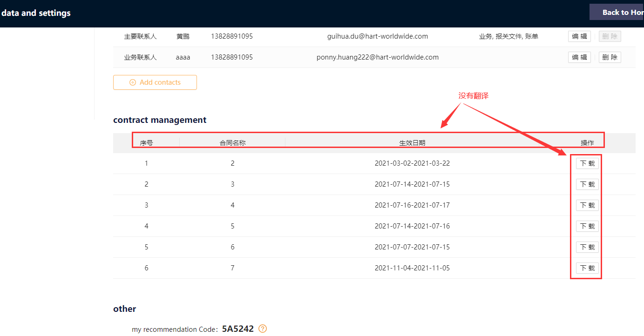The width and height of the screenshot is (644, 336).
Task: Download contract dated 2021-07-07-2021-07-15
Action: pyautogui.click(x=587, y=247)
